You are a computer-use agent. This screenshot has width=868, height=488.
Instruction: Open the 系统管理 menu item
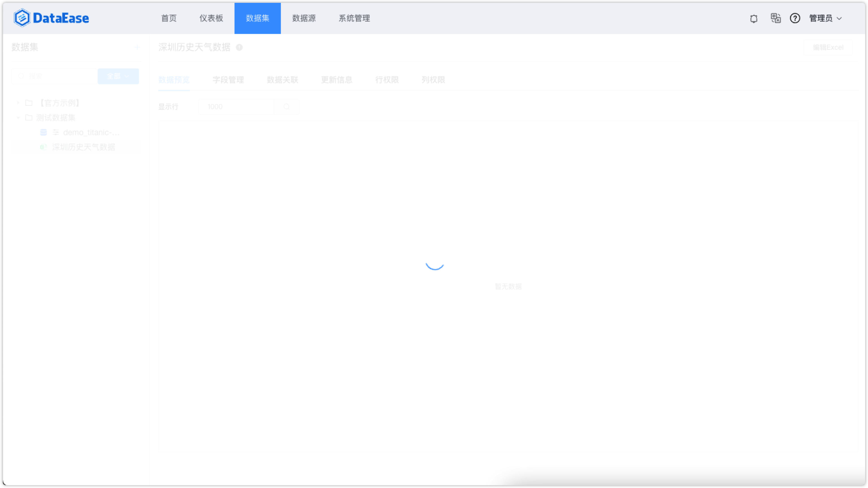pyautogui.click(x=354, y=18)
